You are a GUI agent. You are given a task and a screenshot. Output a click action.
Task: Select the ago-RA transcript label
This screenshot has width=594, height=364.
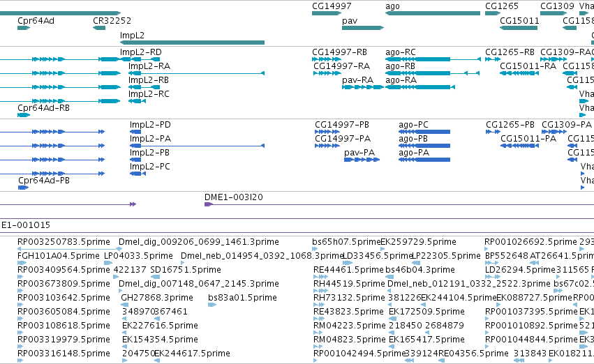pos(401,79)
